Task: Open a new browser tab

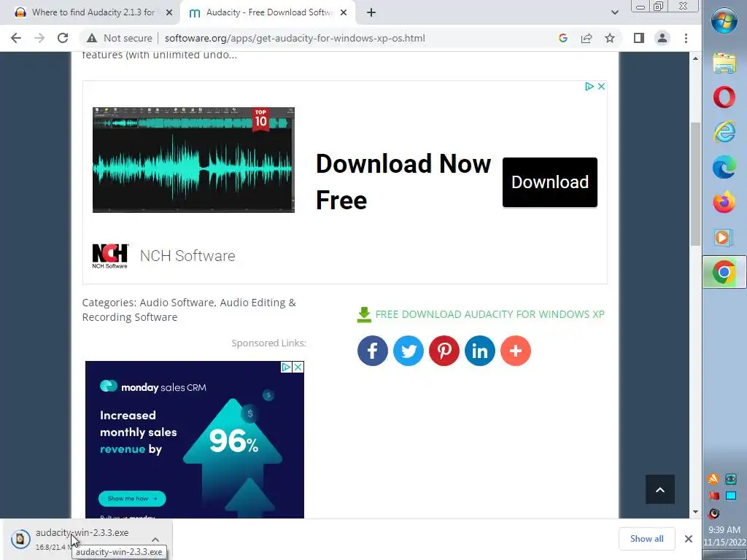Action: tap(371, 12)
